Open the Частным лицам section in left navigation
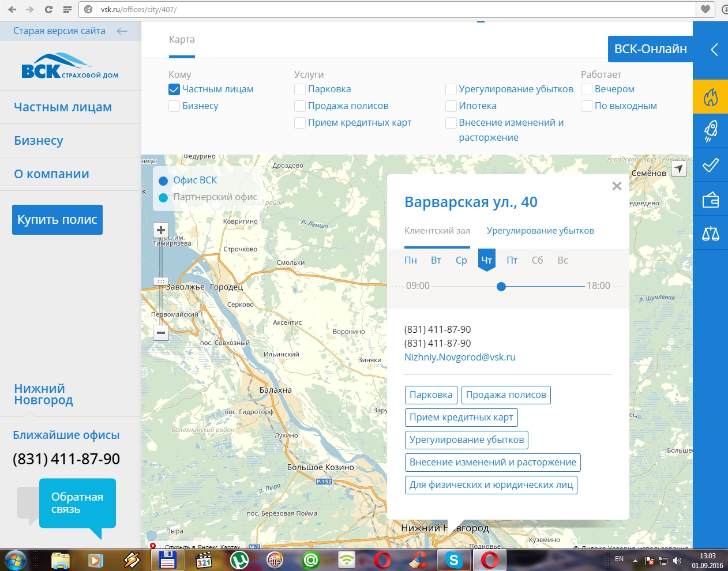728x571 pixels. [63, 107]
